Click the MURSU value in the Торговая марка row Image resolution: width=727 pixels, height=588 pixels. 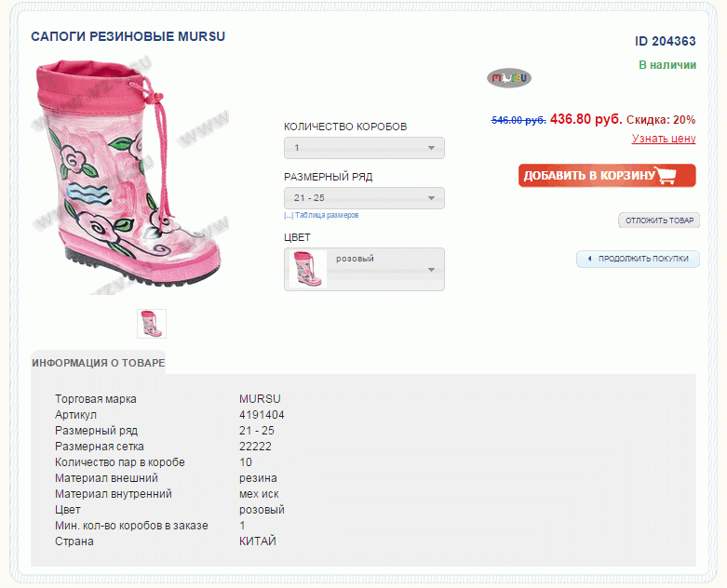pyautogui.click(x=260, y=399)
